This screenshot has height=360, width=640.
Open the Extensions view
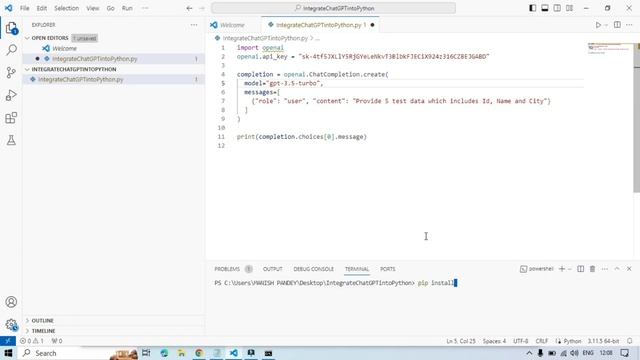11,118
